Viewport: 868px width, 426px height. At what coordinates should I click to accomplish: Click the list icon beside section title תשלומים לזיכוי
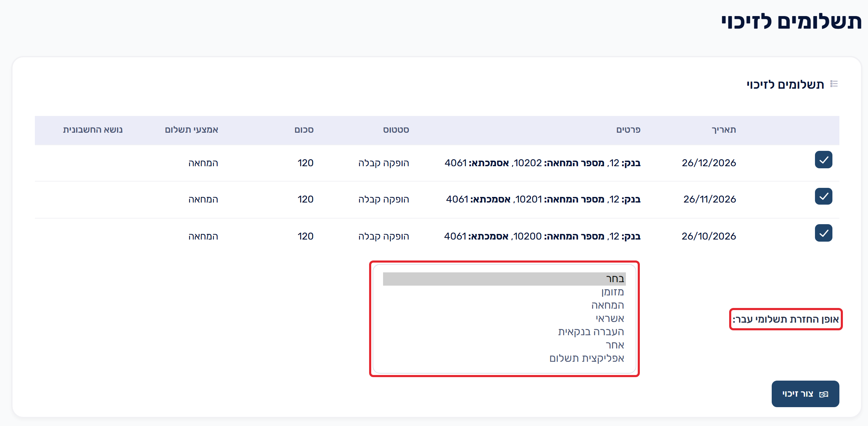tap(834, 84)
